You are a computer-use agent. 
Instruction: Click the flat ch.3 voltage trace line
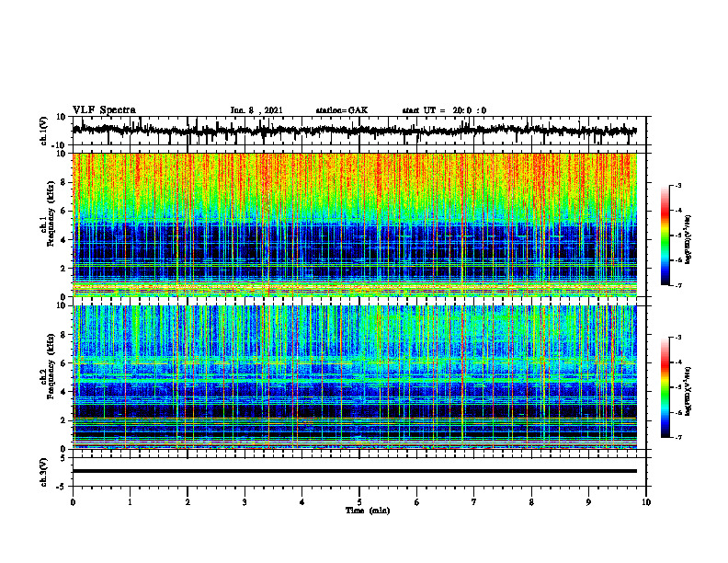(354, 471)
